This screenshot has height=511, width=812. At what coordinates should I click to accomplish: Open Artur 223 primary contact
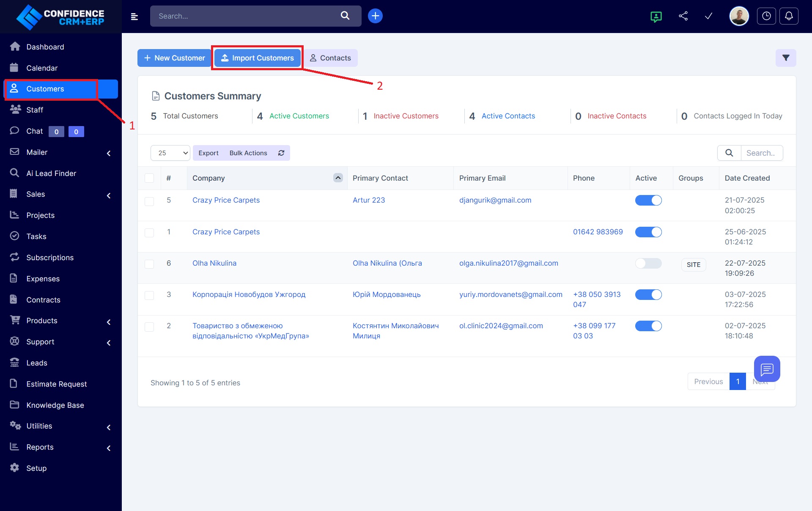tap(369, 200)
